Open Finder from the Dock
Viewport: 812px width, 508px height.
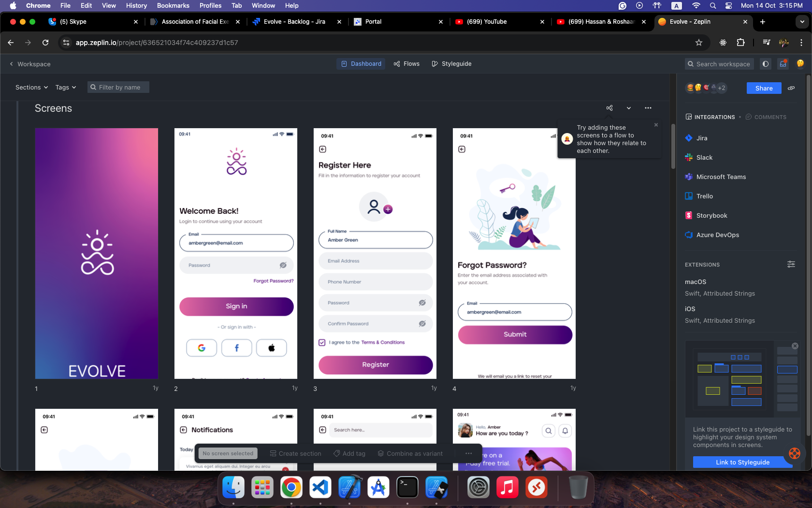[x=233, y=487]
